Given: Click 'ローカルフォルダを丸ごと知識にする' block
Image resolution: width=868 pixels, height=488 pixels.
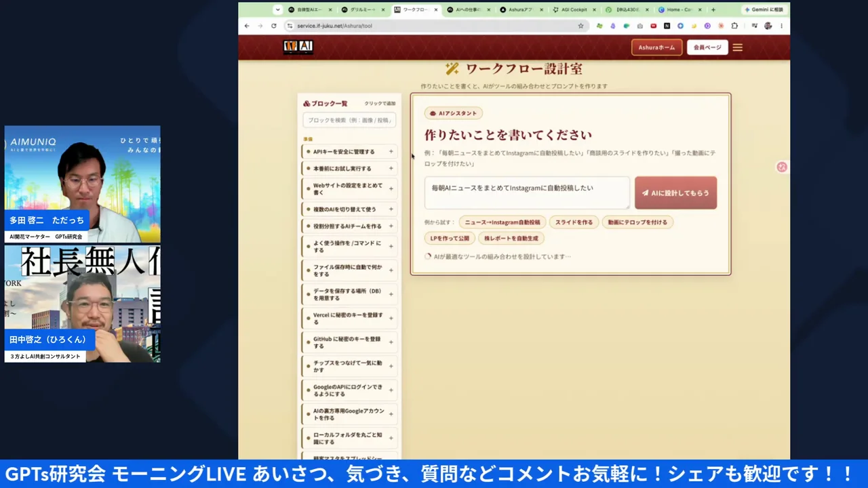Looking at the screenshot, I should (349, 439).
